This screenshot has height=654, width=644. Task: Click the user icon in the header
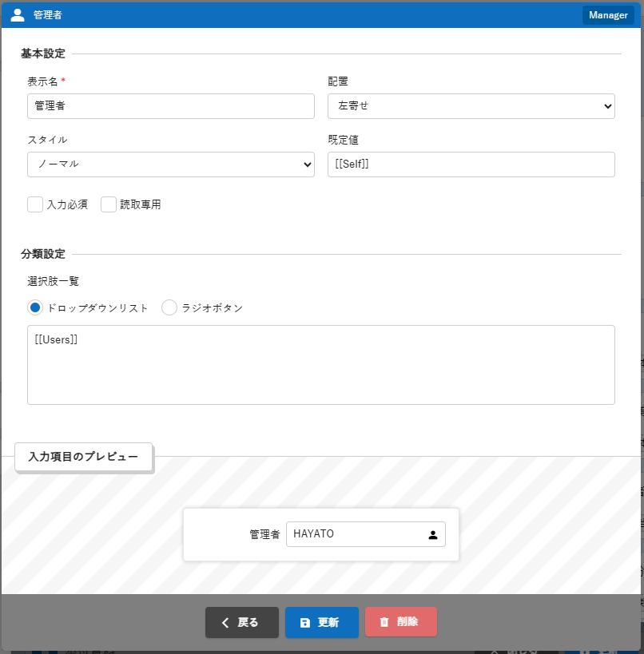(17, 15)
